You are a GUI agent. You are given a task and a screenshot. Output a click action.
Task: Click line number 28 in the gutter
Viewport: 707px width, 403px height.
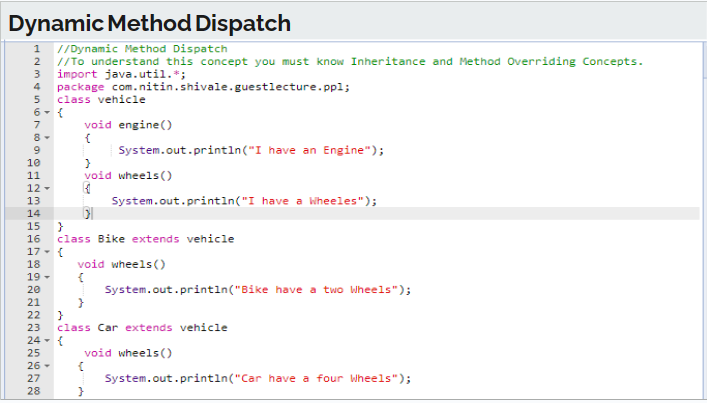tap(34, 391)
